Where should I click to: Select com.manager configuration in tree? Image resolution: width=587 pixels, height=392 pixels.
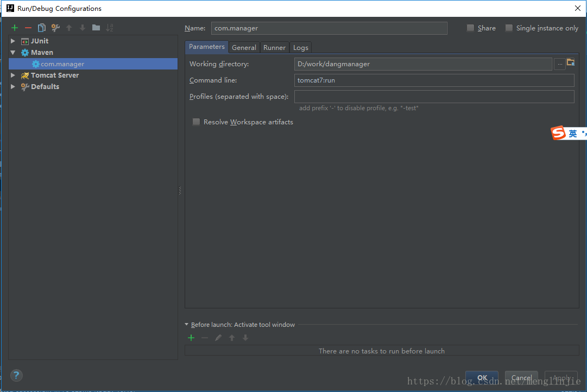[x=93, y=64]
